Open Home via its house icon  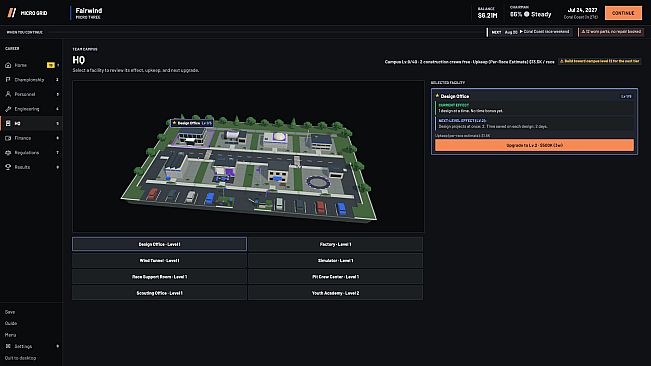pyautogui.click(x=8, y=65)
